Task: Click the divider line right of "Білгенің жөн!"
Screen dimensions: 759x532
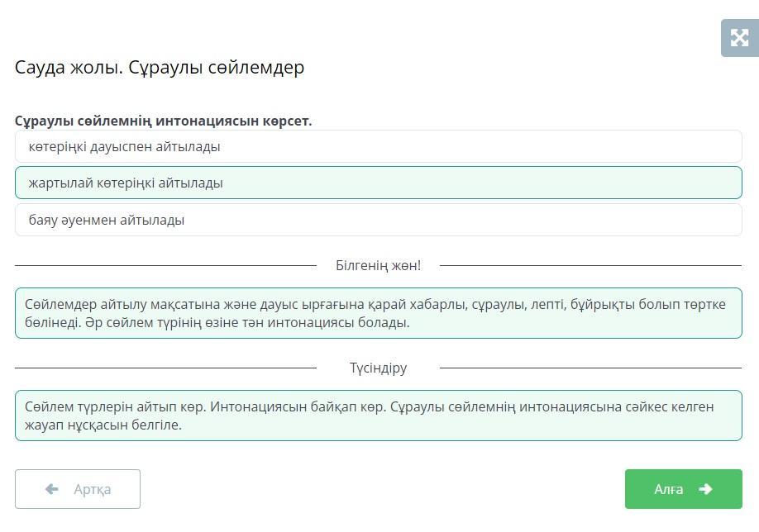Action: pos(590,266)
